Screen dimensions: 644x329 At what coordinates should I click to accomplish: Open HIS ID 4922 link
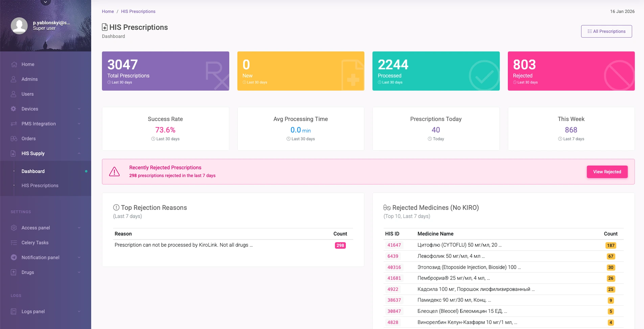pos(393,289)
